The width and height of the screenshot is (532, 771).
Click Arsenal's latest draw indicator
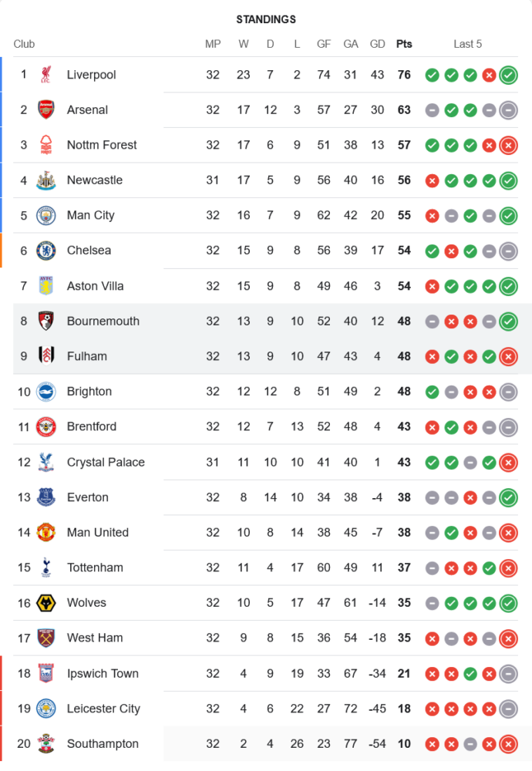click(508, 109)
